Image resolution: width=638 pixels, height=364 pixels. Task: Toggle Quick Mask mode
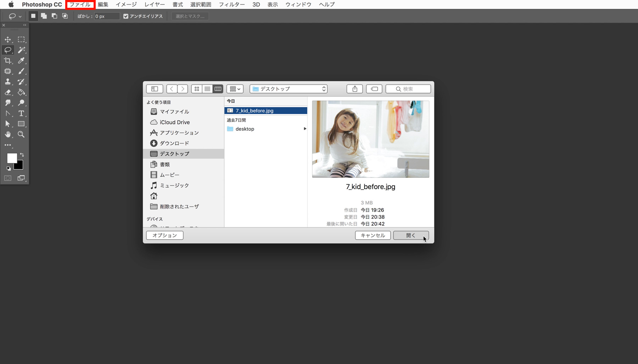pyautogui.click(x=8, y=178)
